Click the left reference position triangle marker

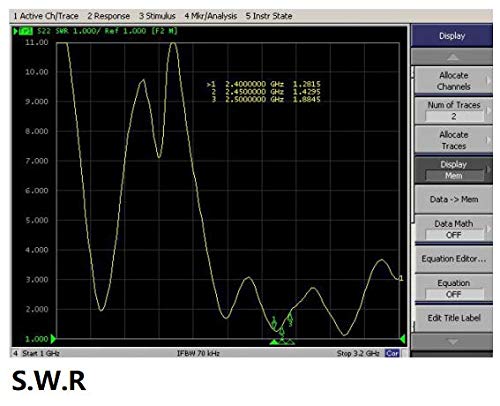53,339
